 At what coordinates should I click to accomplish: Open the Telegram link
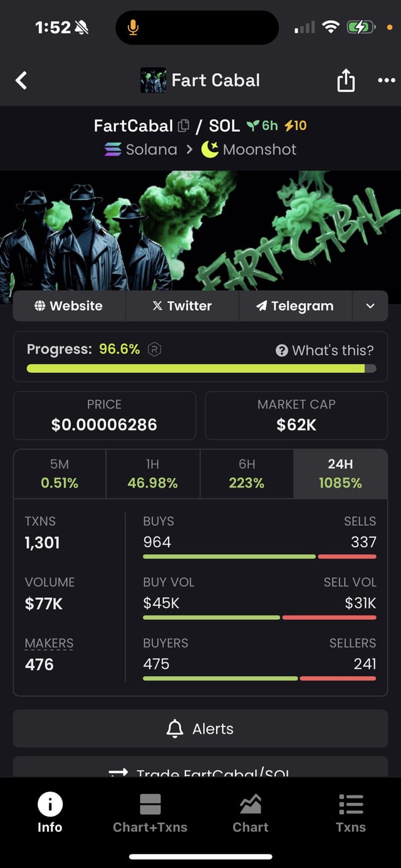coord(295,306)
